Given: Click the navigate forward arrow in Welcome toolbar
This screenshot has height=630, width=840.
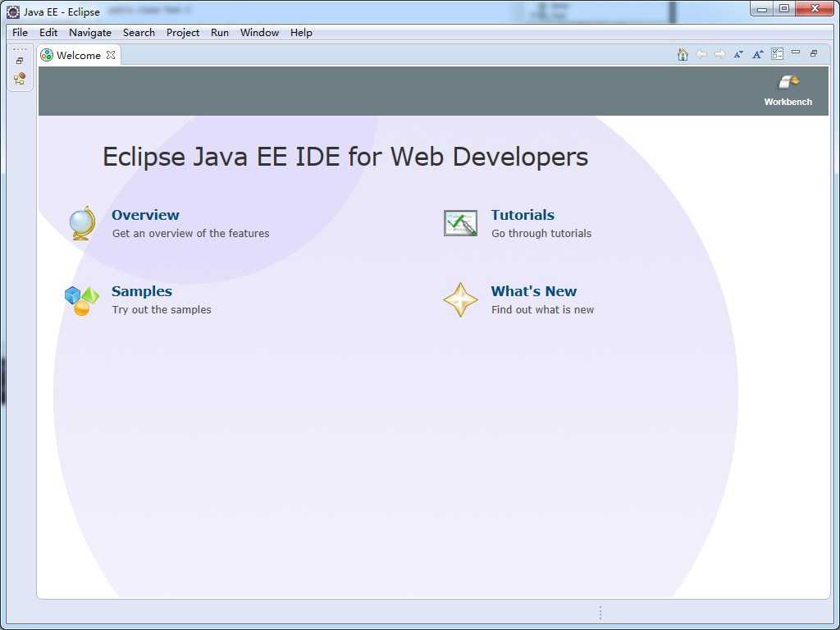Looking at the screenshot, I should pos(719,54).
